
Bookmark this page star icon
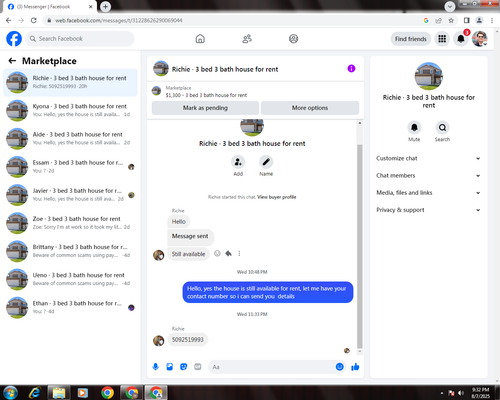451,20
